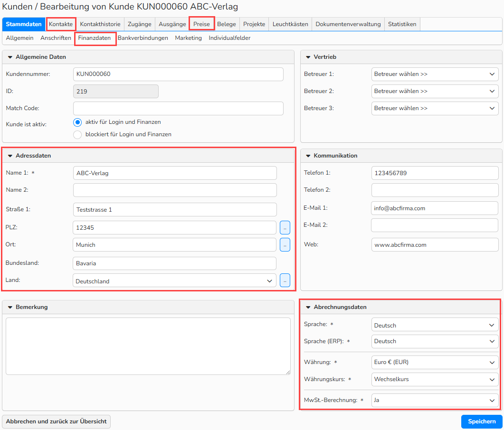This screenshot has height=430, width=504.
Task: Open the Belege tab
Action: coord(226,24)
